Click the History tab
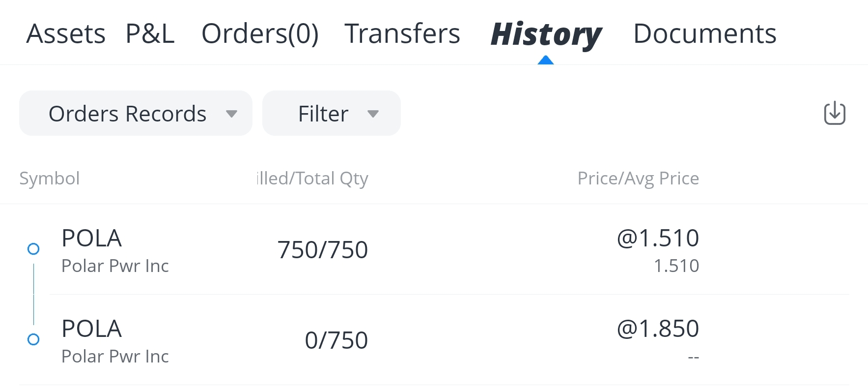This screenshot has height=392, width=868. (546, 34)
